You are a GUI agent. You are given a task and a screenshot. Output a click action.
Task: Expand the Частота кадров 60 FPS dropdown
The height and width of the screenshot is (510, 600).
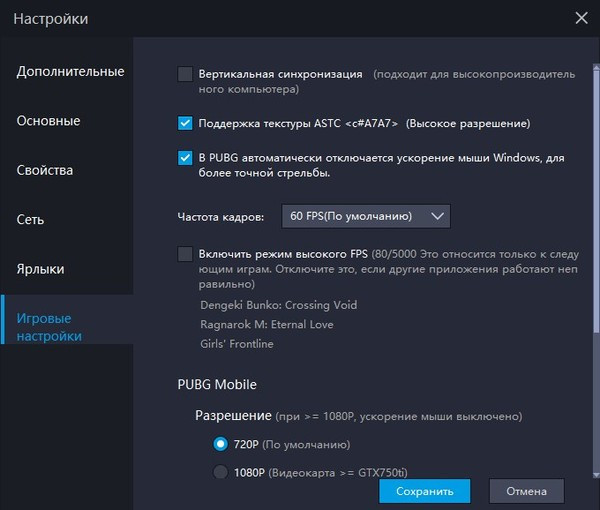(365, 216)
